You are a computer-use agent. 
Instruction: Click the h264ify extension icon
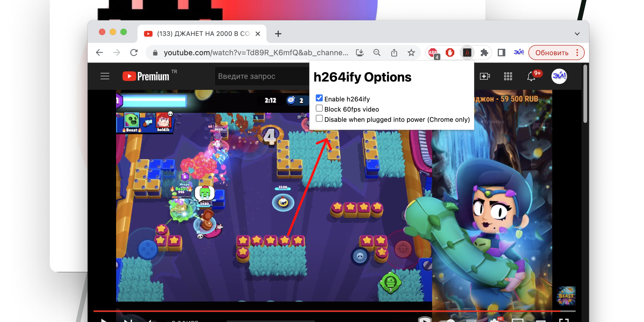coord(467,53)
